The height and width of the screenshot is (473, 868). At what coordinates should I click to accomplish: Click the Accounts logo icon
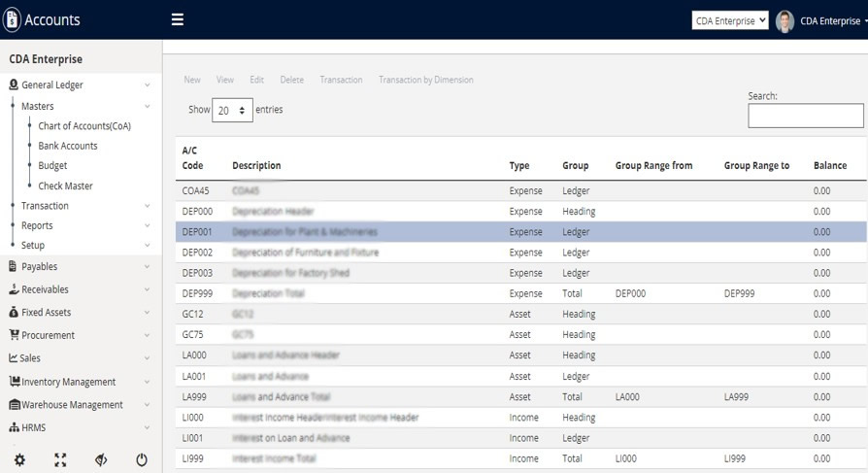click(12, 20)
